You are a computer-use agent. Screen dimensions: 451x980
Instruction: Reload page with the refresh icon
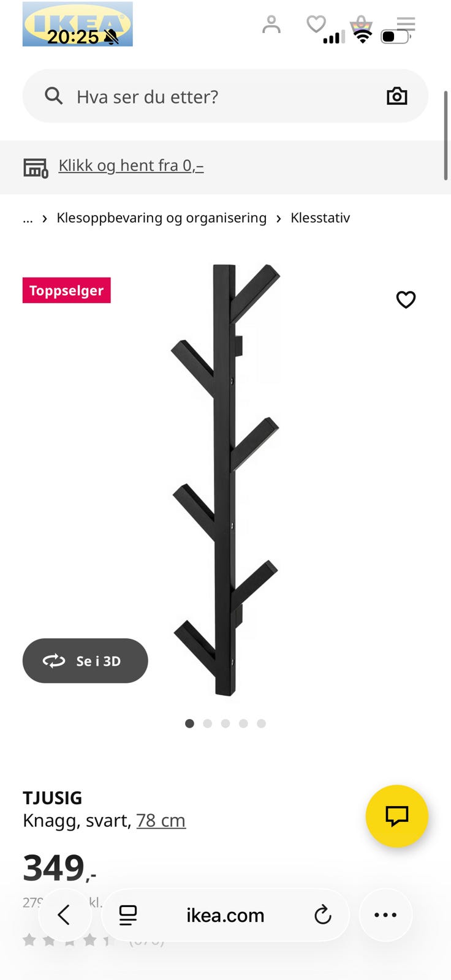click(x=322, y=915)
